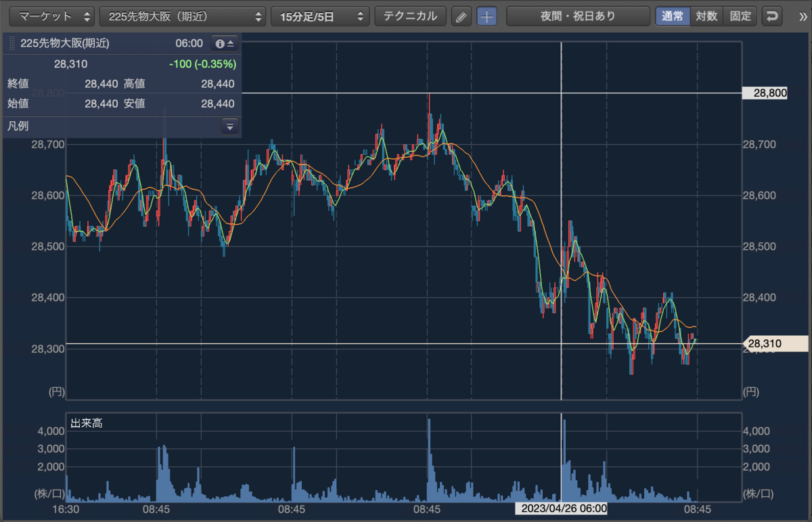Click the 06:00 time in info panel
Screen dimensions: 812x522
[x=189, y=43]
